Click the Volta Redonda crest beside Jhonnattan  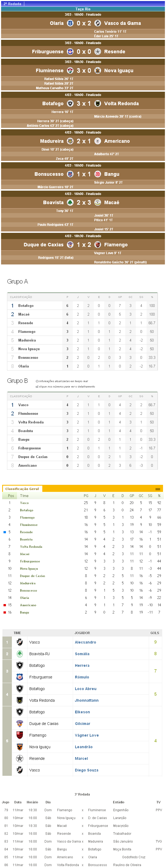[x=20, y=700]
